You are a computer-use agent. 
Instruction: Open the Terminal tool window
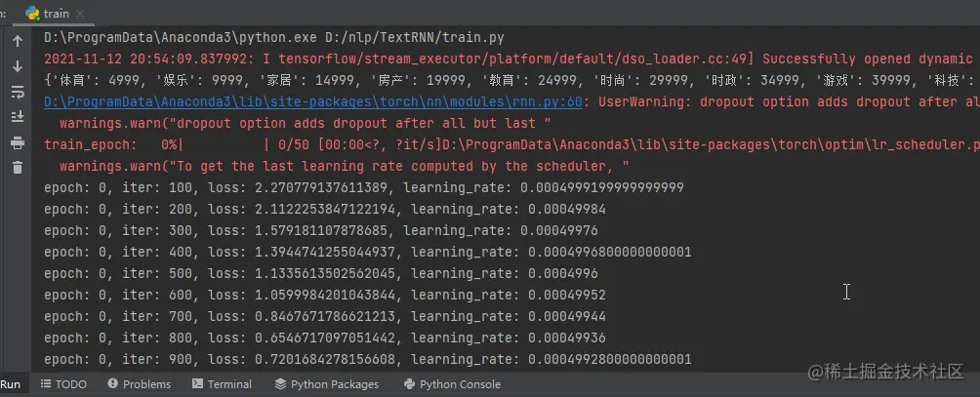click(x=222, y=384)
